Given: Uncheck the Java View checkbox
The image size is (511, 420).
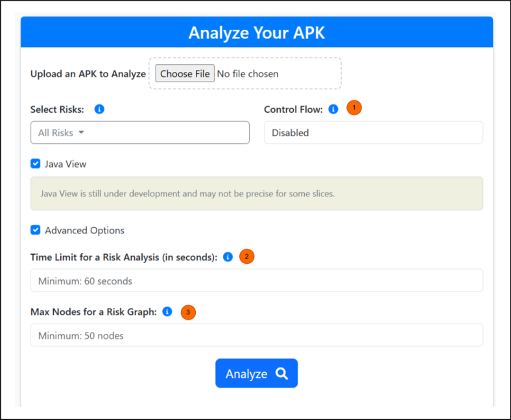Looking at the screenshot, I should tap(36, 164).
